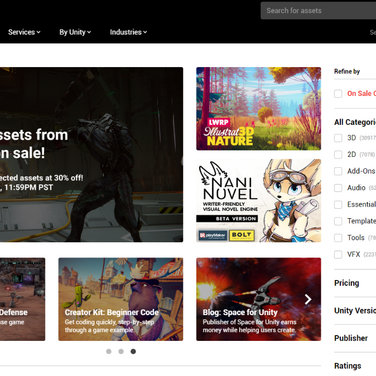The height and width of the screenshot is (376, 376).
Task: Go to first carousel page dot
Action: (109, 351)
